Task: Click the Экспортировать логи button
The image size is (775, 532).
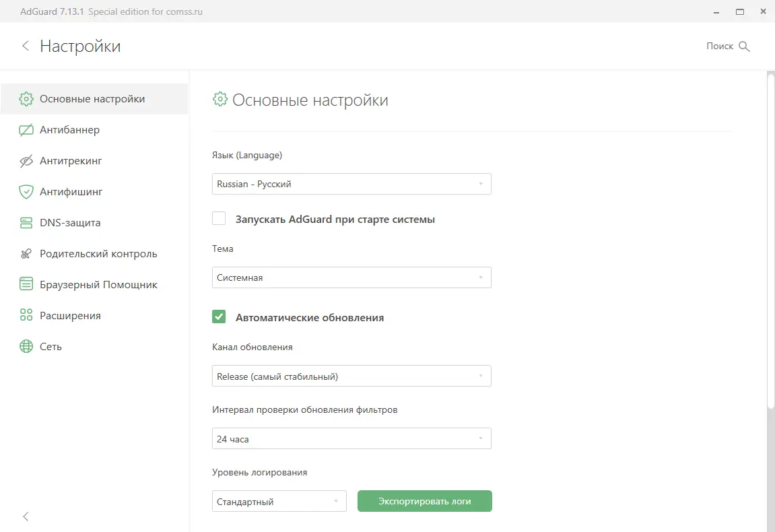Action: (424, 501)
